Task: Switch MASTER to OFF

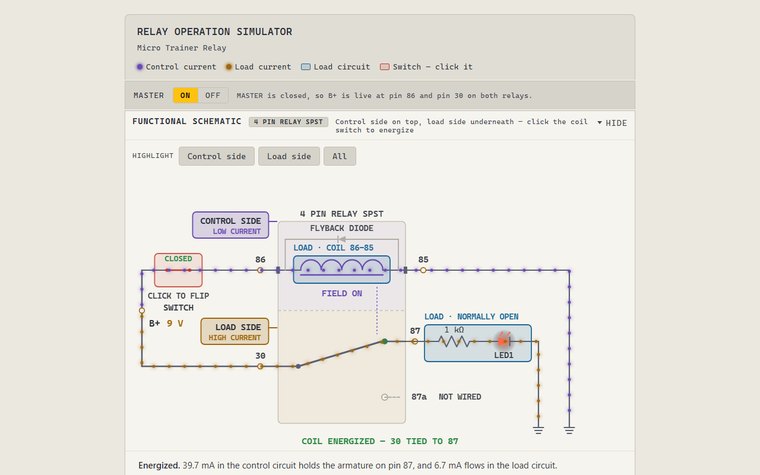Action: tap(213, 95)
